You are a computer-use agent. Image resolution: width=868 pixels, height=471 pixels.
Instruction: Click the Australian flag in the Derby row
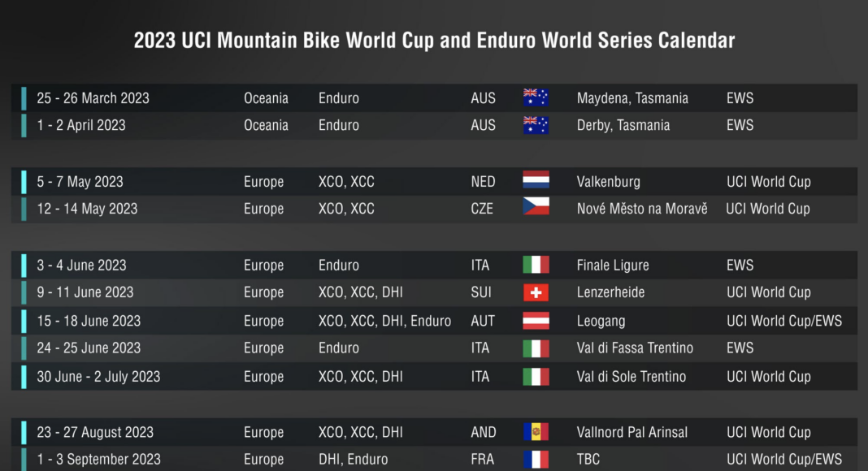536,125
